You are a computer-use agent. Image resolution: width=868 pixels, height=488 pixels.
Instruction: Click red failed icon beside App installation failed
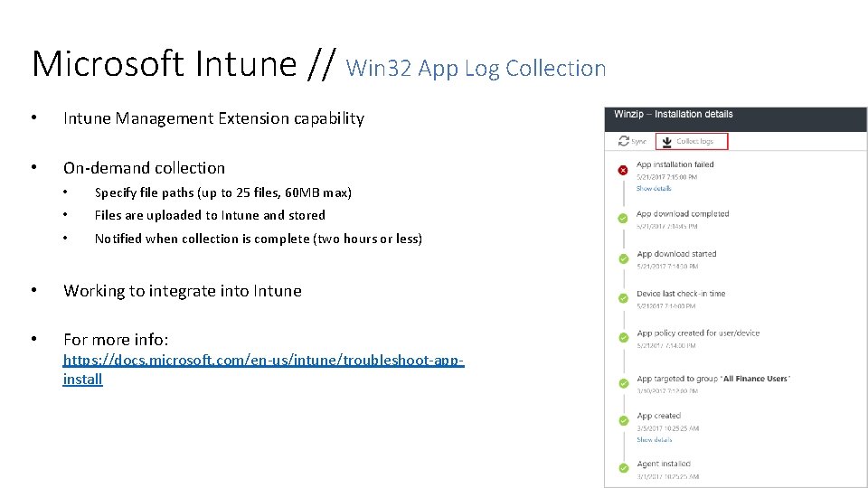(623, 170)
